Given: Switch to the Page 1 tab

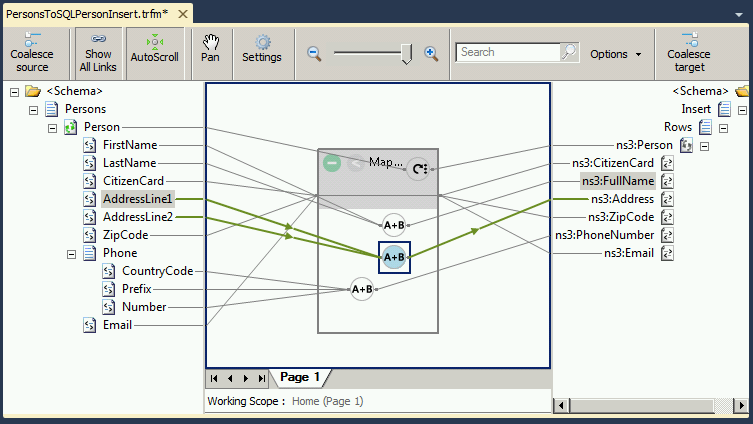Looking at the screenshot, I should pyautogui.click(x=300, y=377).
